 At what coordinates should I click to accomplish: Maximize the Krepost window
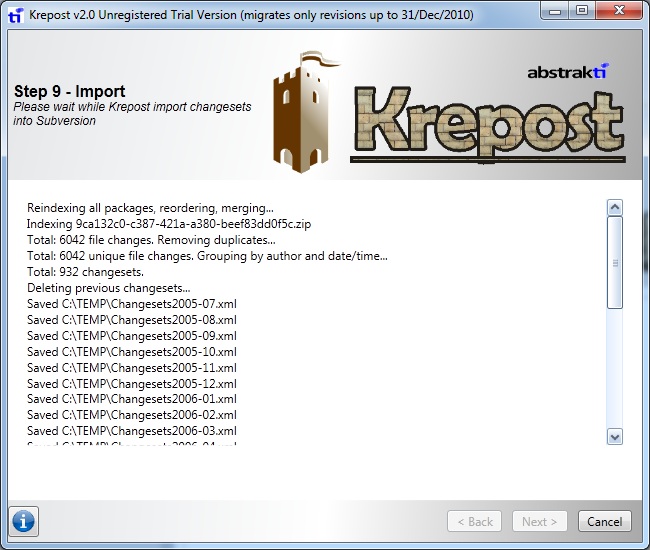pos(582,11)
